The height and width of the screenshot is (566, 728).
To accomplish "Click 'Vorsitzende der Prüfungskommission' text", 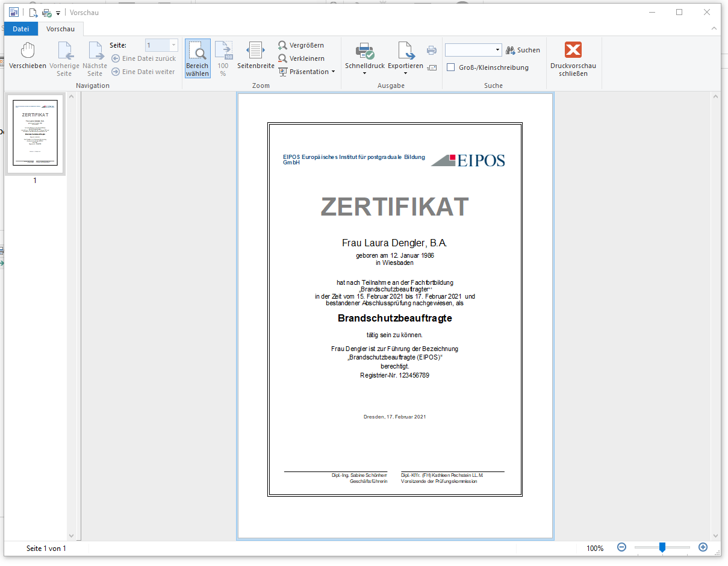I will pyautogui.click(x=439, y=481).
